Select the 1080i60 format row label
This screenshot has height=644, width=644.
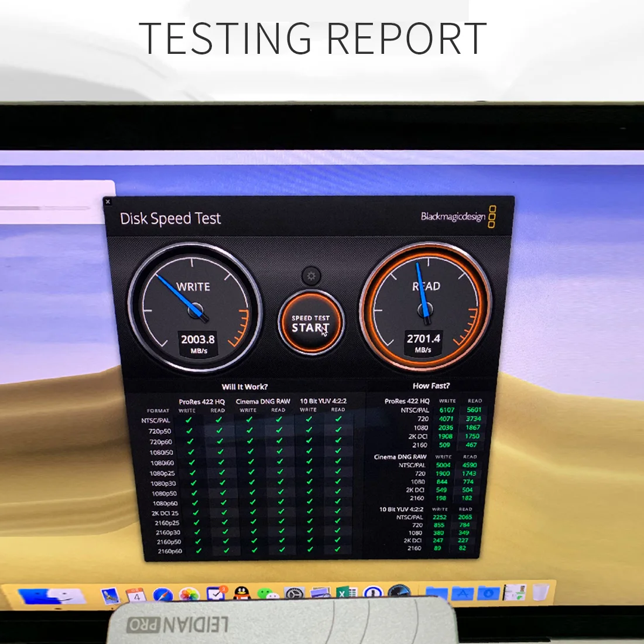point(162,463)
